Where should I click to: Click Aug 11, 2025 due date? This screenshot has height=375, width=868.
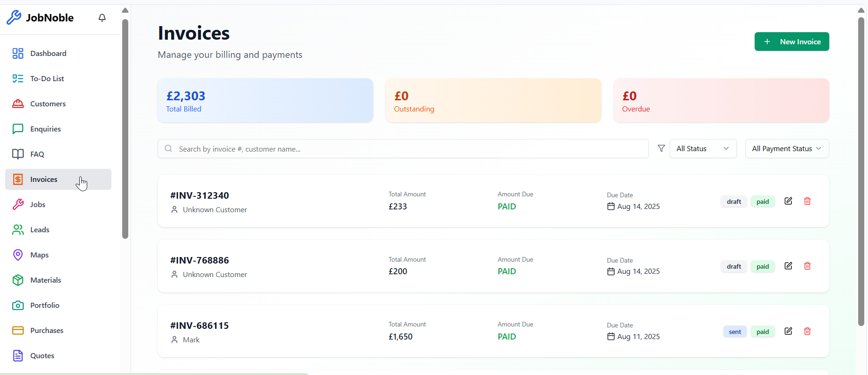[x=639, y=337]
